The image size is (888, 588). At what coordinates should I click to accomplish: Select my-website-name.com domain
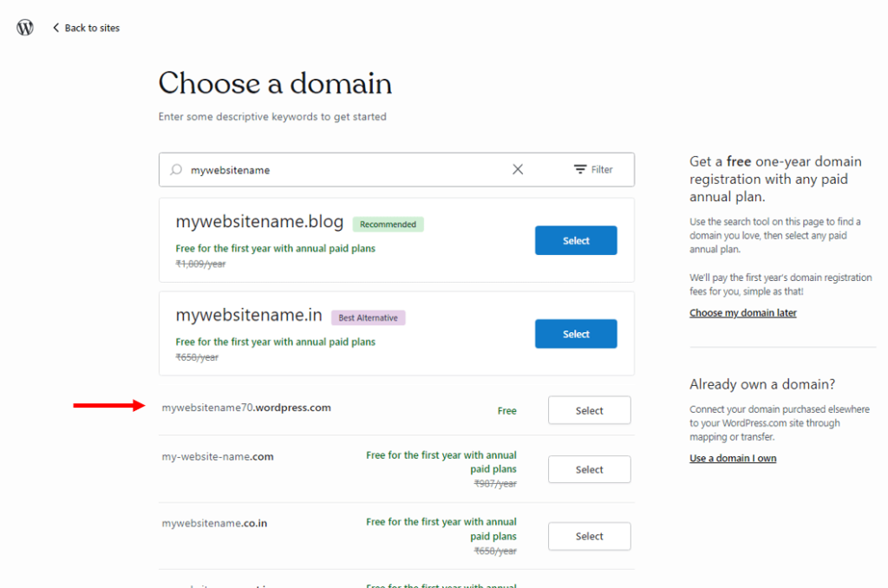[589, 469]
